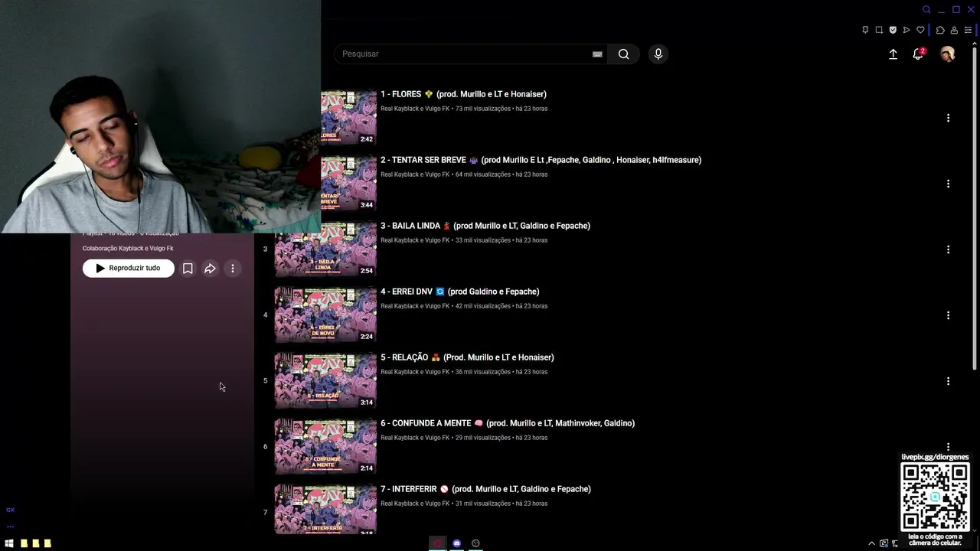The width and height of the screenshot is (980, 551).
Task: Open the YouTube account avatar menu
Action: [x=948, y=54]
